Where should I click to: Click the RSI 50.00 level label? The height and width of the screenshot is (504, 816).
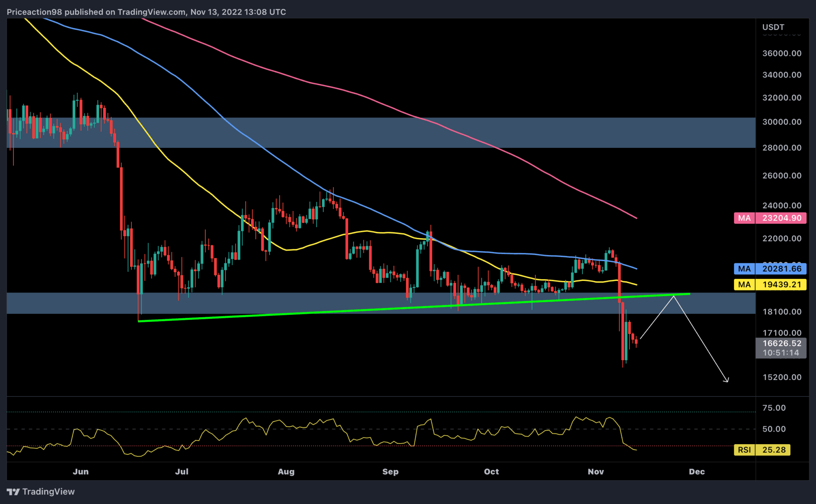[x=773, y=429]
